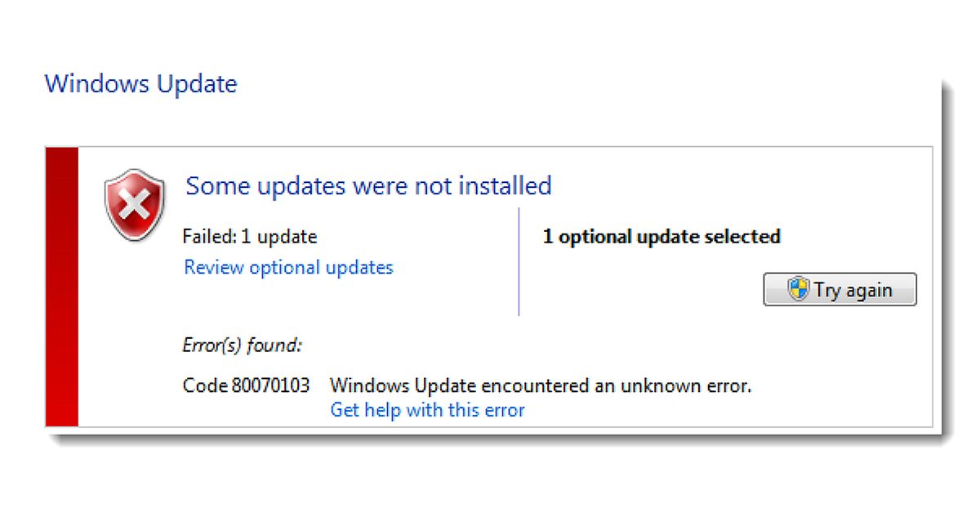Select the "Some updates were not installed" heading
The height and width of the screenshot is (512, 980).
click(368, 186)
